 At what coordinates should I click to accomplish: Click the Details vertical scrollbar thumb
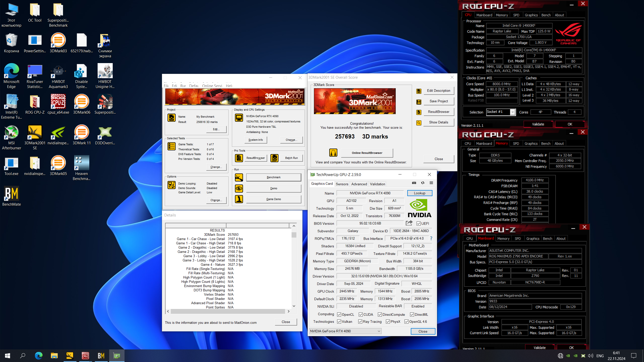pyautogui.click(x=294, y=235)
